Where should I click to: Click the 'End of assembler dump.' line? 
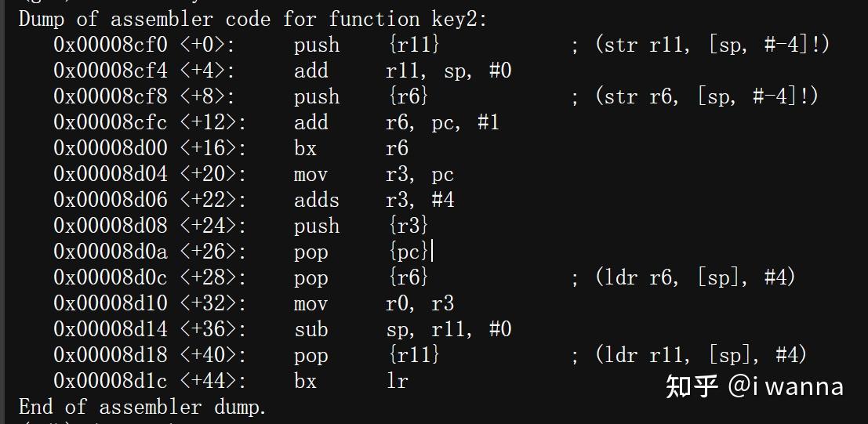[x=143, y=407]
